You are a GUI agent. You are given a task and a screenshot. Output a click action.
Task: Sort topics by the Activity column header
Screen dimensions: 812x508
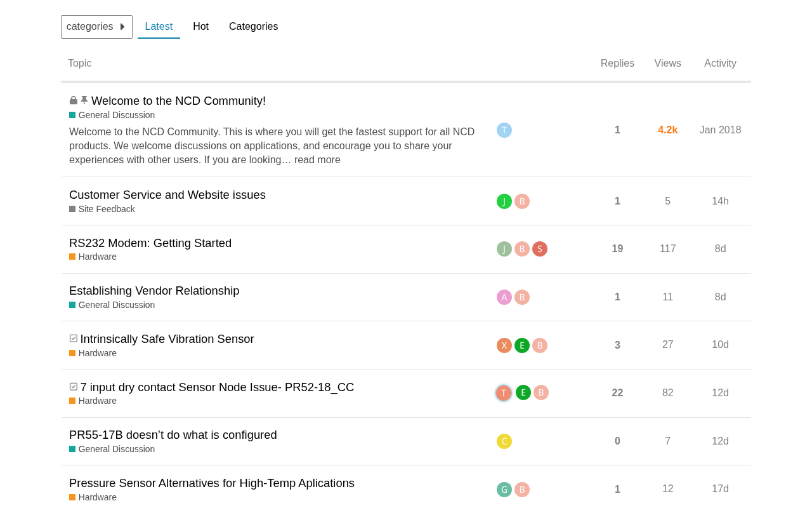tap(720, 63)
